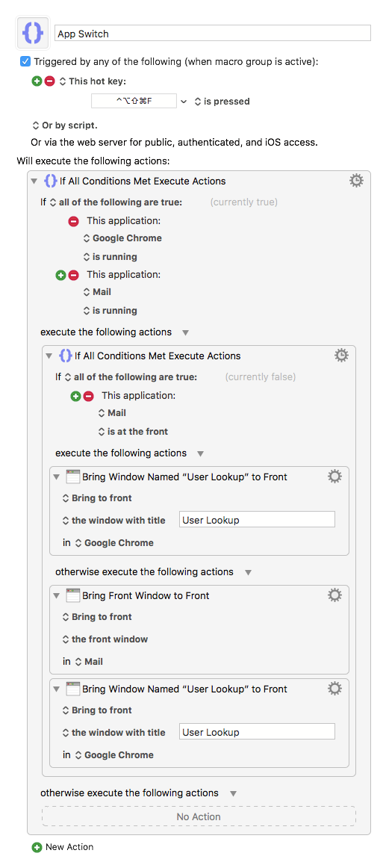Viewport: 386px width, 868px height.
Task: Add a new trigger with the green plus
Action: [37, 81]
